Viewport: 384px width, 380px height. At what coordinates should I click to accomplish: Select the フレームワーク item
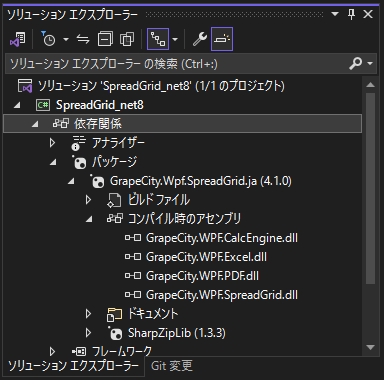pyautogui.click(x=122, y=351)
